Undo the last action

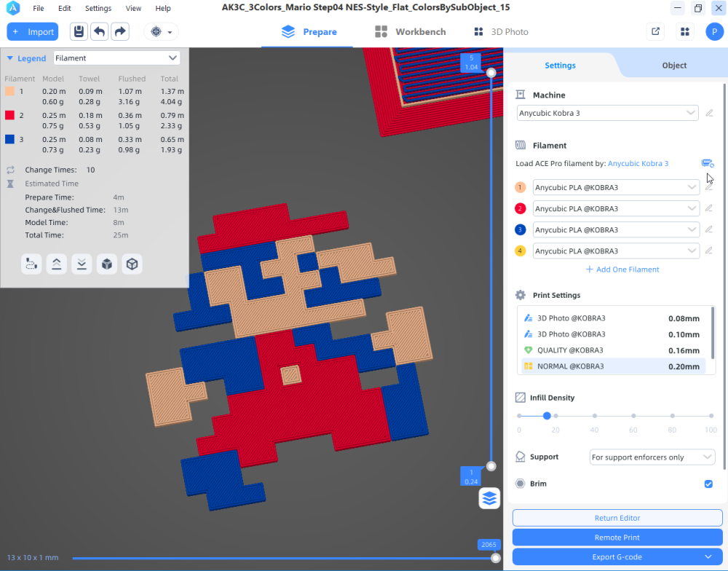point(99,31)
